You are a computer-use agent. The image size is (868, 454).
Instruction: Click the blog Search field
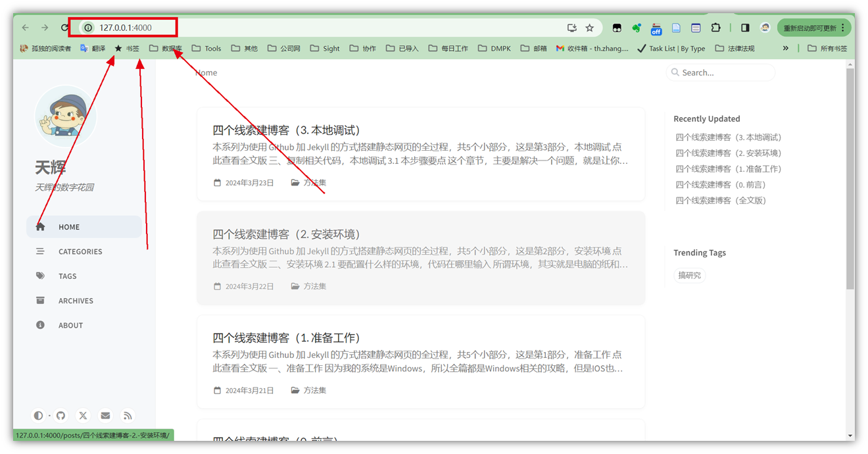721,72
